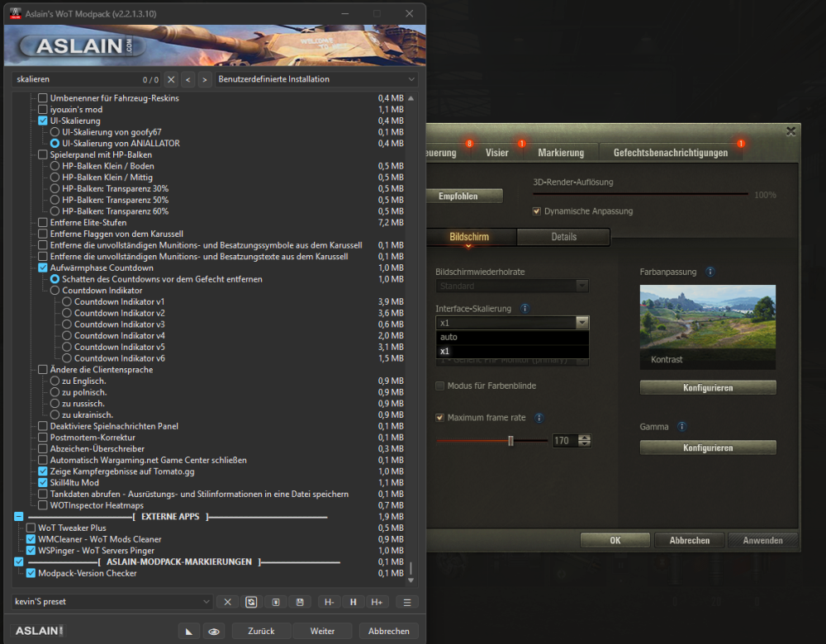Click the triangle icon beside the eye
Screen dimensions: 826x644
188,632
